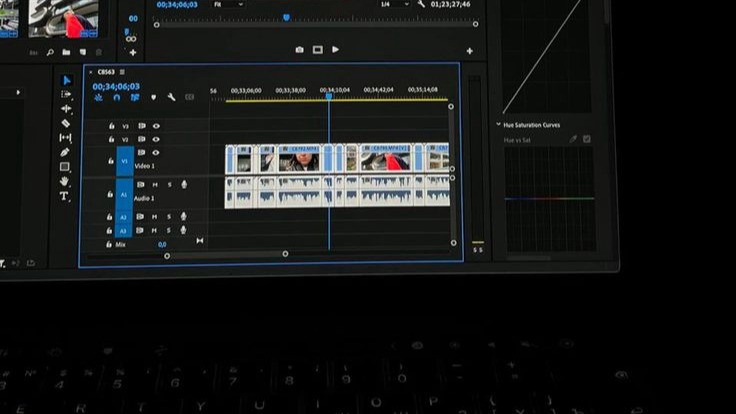Play the Program Monitor
Image resolution: width=736 pixels, height=414 pixels.
pos(335,49)
